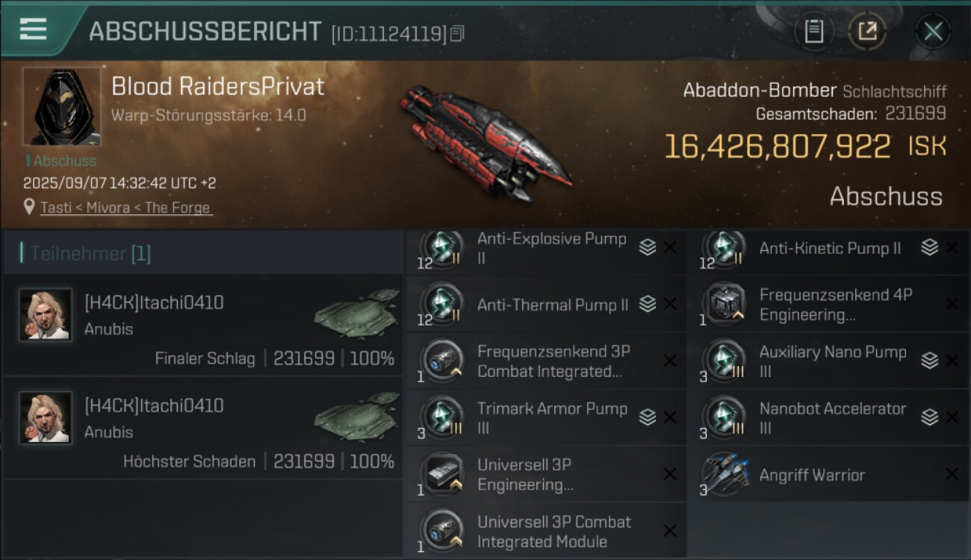Click the Angriff Warrior drone icon
Screen dimensions: 971x560
(725, 474)
